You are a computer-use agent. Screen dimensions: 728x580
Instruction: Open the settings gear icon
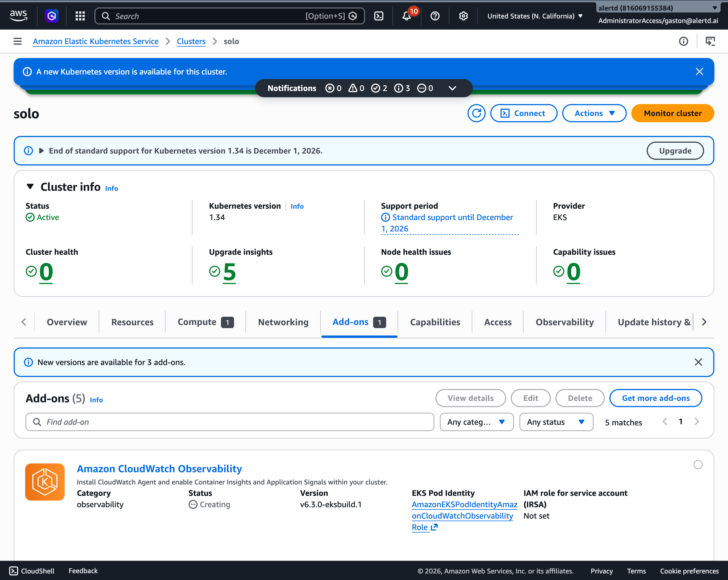(463, 16)
